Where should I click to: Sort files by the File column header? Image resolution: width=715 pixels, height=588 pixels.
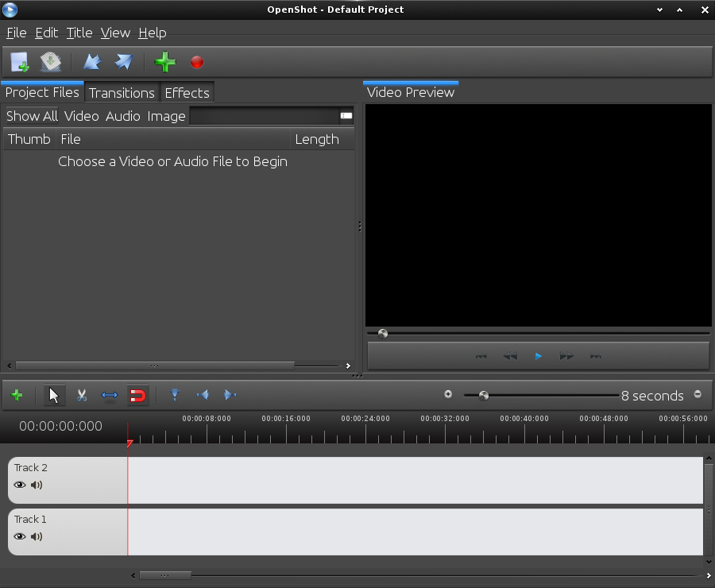(x=173, y=139)
